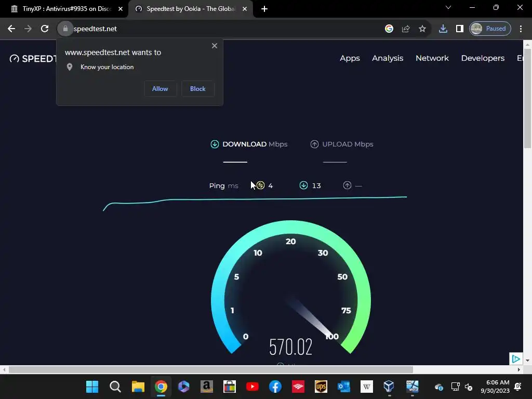Screen dimensions: 532x399
Task: Toggle Chrome side panel icon
Action: point(459,29)
